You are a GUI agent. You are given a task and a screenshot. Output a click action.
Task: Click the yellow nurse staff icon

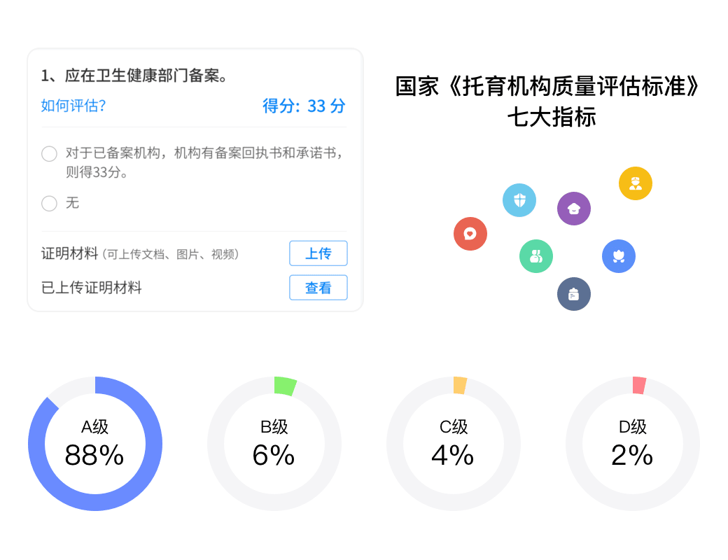[x=636, y=183]
